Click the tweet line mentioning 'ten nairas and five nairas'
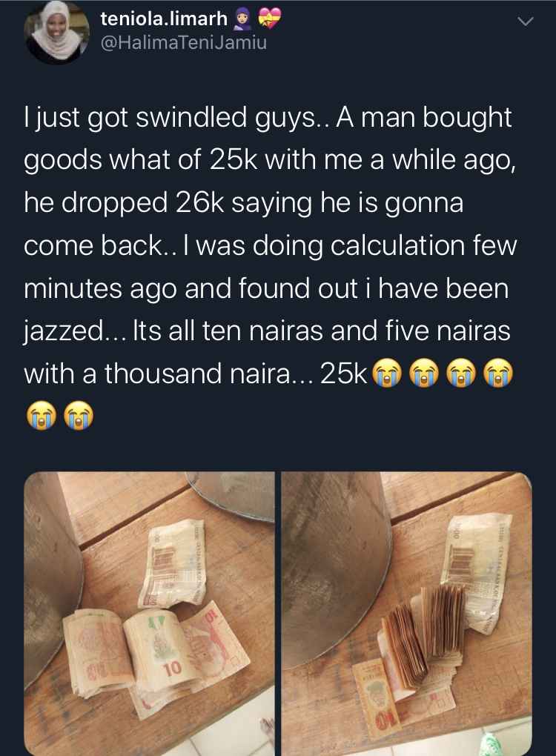Viewport: 556px width, 756px height. 267,331
